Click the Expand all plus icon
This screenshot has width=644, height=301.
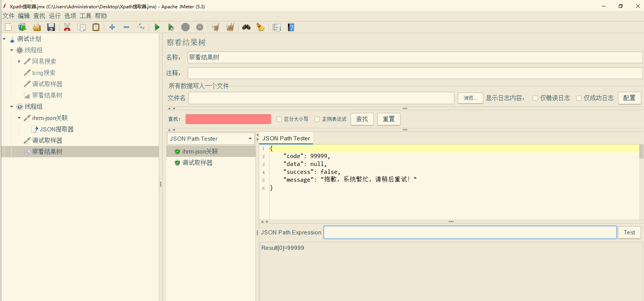pos(112,27)
